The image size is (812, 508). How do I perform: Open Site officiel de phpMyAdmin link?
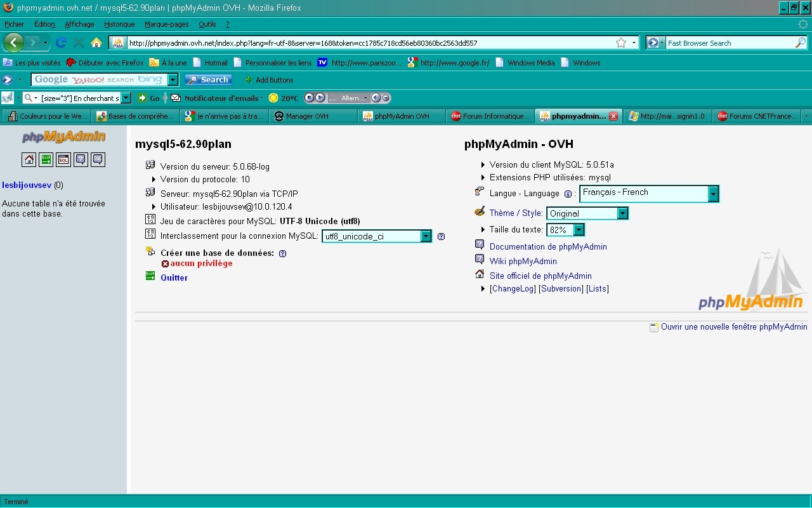coord(540,276)
